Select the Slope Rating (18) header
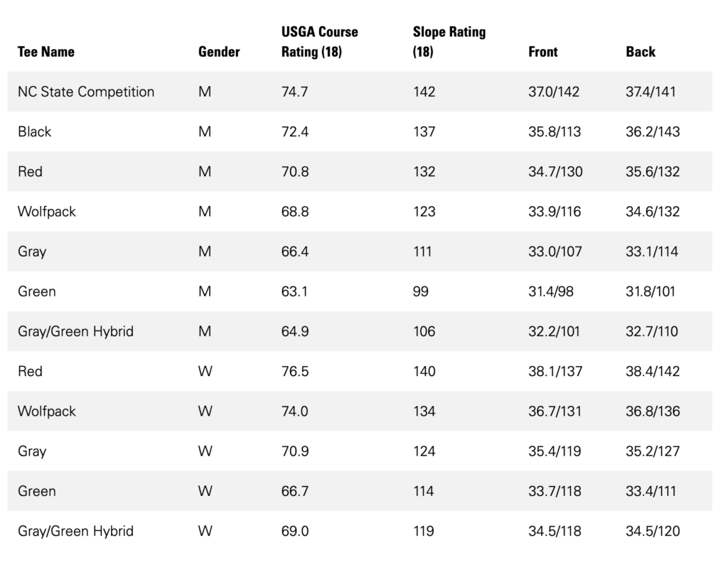 pyautogui.click(x=449, y=42)
